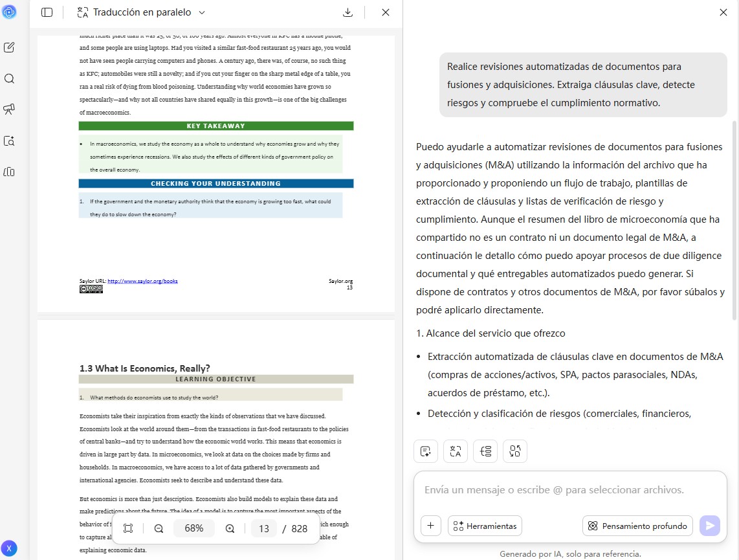
Task: Close the document viewer panel
Action: point(386,12)
